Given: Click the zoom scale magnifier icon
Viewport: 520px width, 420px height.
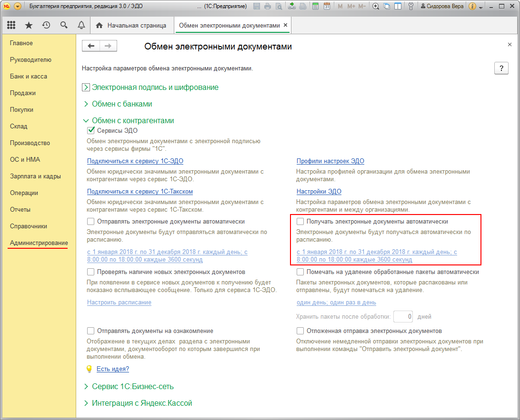Looking at the screenshot, I should pos(376,7).
